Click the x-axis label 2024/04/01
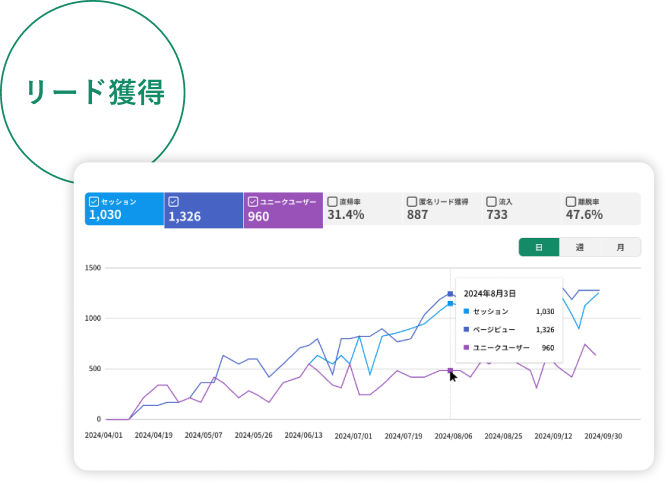Viewport: 669px width, 485px height. tap(104, 436)
